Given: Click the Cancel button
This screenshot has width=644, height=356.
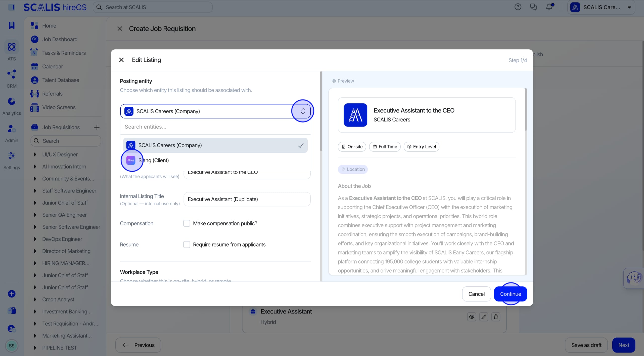Looking at the screenshot, I should (476, 294).
